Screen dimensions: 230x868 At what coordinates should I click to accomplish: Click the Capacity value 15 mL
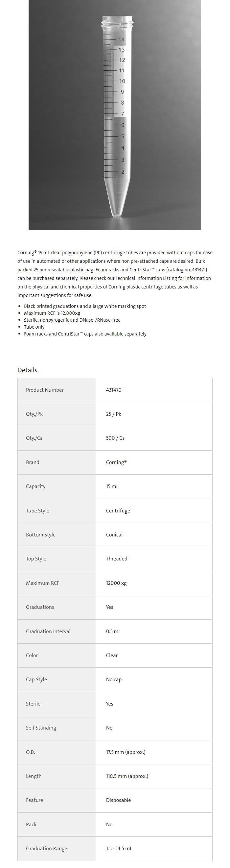112,486
